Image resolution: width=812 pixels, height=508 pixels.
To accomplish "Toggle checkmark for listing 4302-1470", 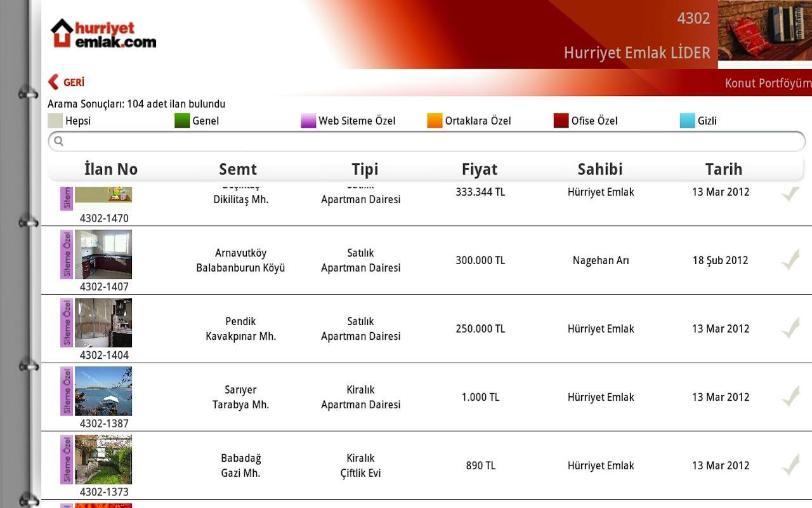I will tap(790, 193).
